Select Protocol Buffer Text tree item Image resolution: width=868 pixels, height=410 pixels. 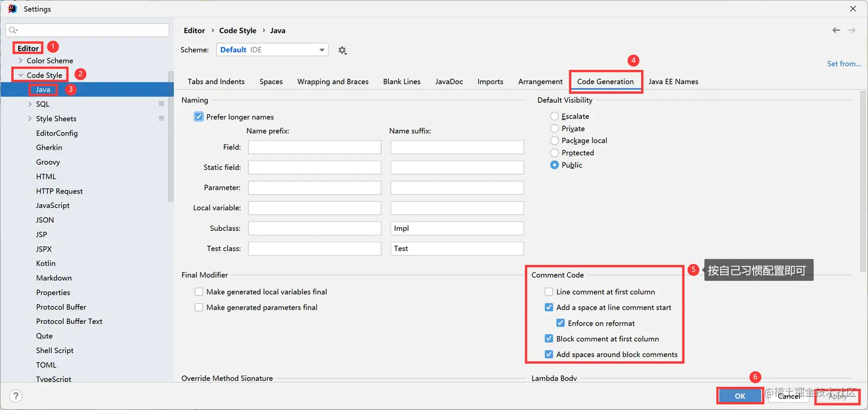(69, 322)
